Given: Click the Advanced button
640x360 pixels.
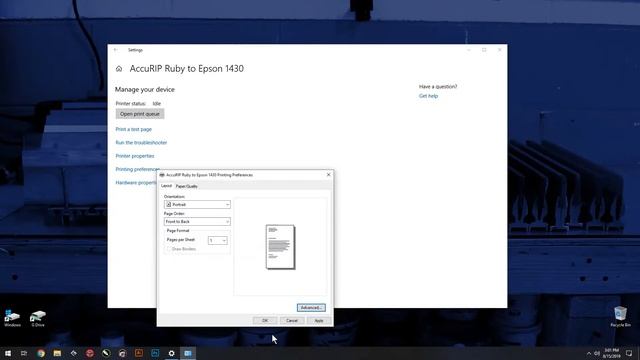Looking at the screenshot, I should point(311,307).
